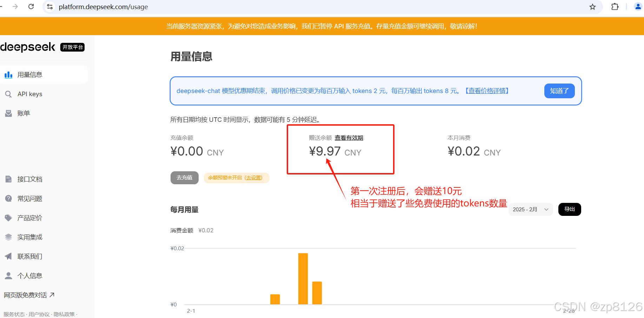
Task: Click the document icon beside 接口文档
Action: pyautogui.click(x=8, y=179)
